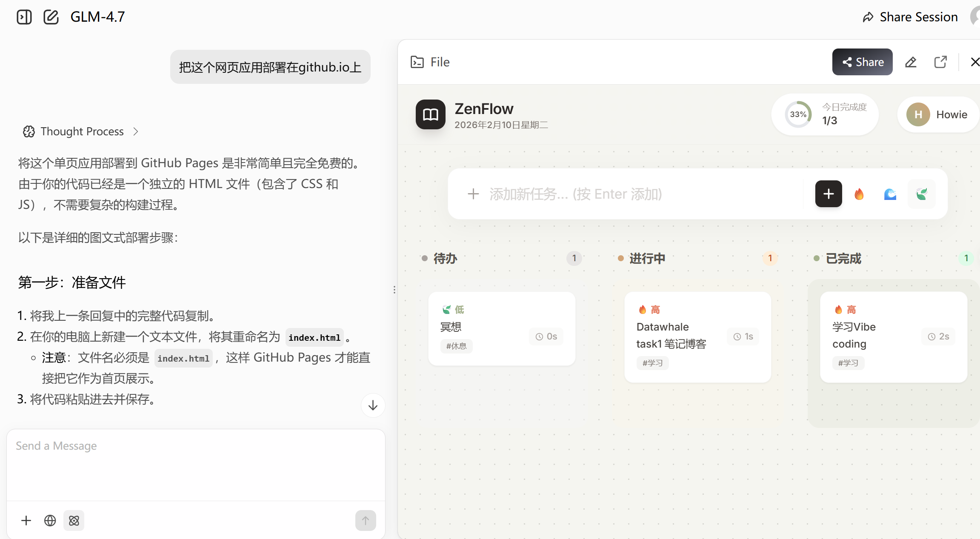Screen dimensions: 980x539
Task: Click the pencil edit icon in File panel
Action: (911, 62)
